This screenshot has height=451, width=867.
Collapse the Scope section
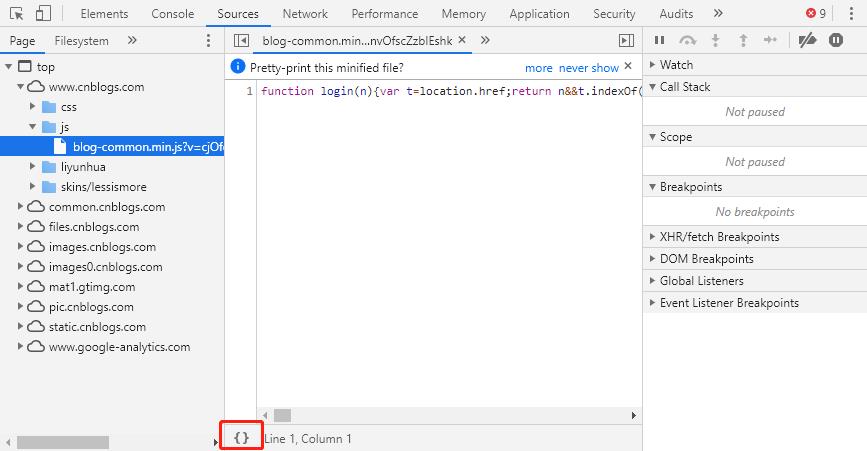pos(755,137)
